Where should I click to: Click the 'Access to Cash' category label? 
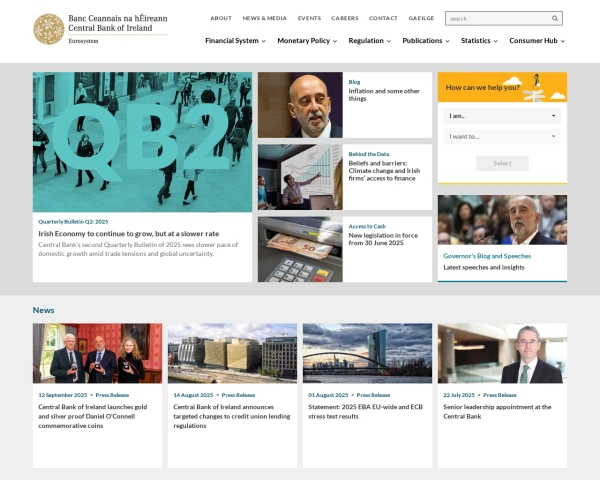coord(367,226)
